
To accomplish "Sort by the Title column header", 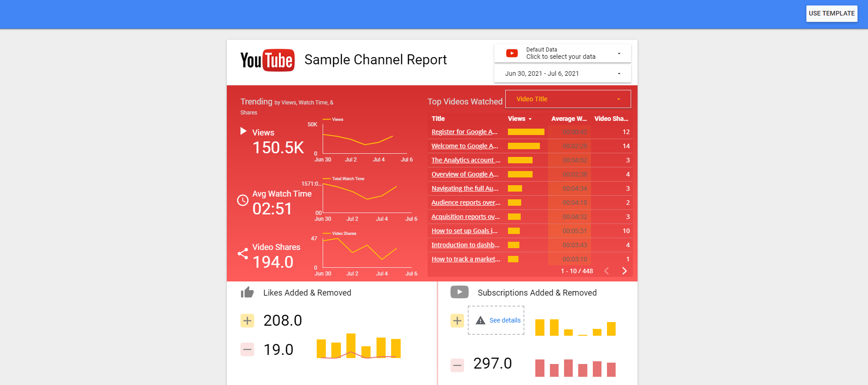I will coord(438,119).
